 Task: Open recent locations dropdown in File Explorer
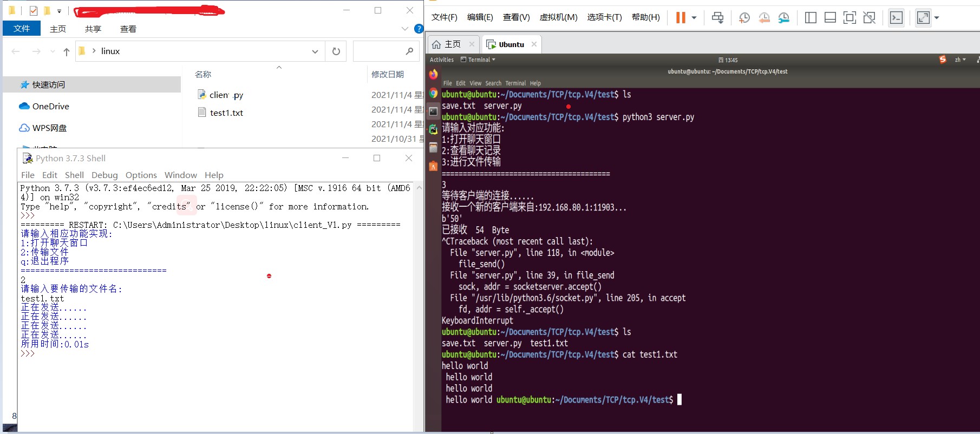pos(53,51)
